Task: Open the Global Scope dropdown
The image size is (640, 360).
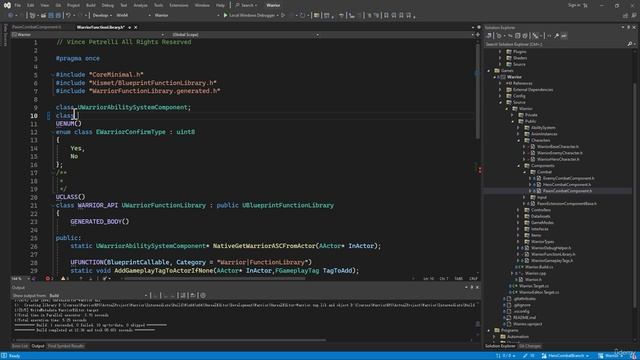Action: point(245,35)
